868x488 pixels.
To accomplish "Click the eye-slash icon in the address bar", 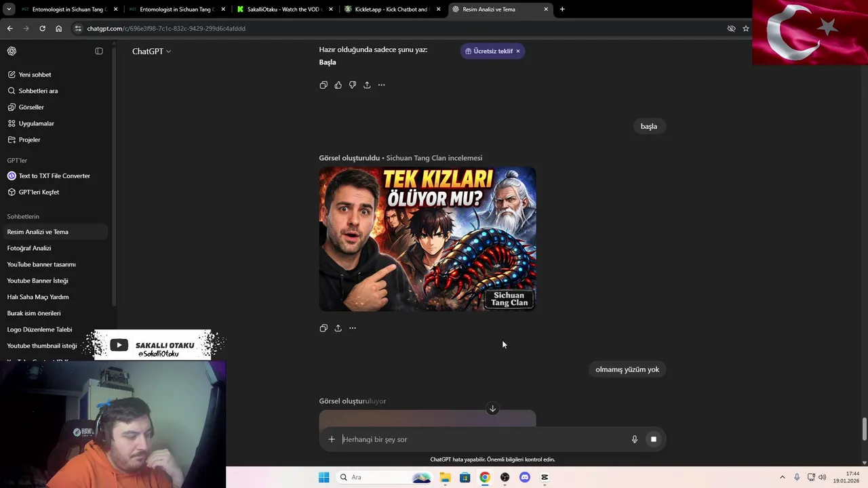I will (731, 28).
